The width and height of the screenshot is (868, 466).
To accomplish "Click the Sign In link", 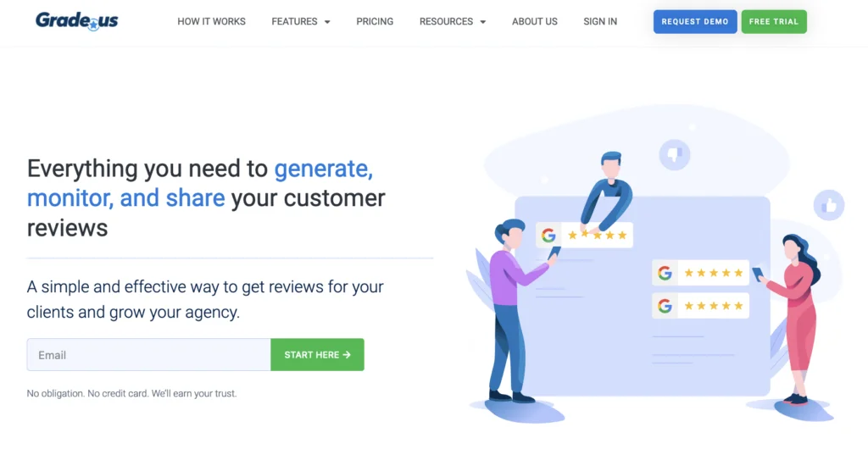I will 600,21.
